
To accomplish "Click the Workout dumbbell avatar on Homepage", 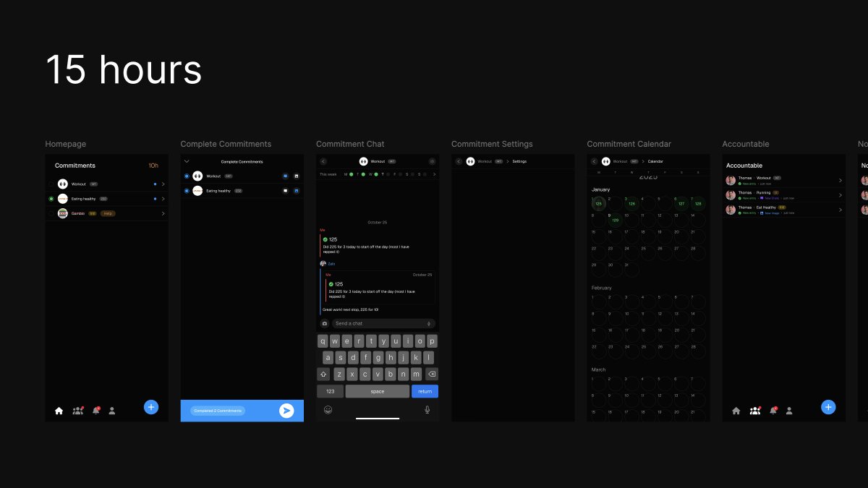I will click(62, 184).
